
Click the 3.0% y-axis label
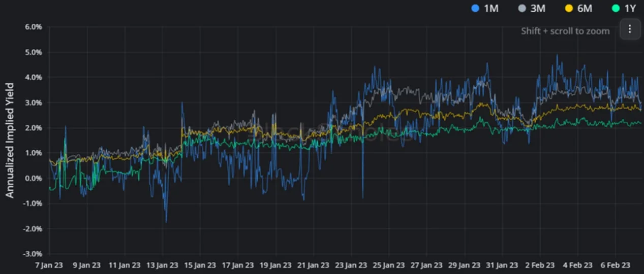(33, 102)
